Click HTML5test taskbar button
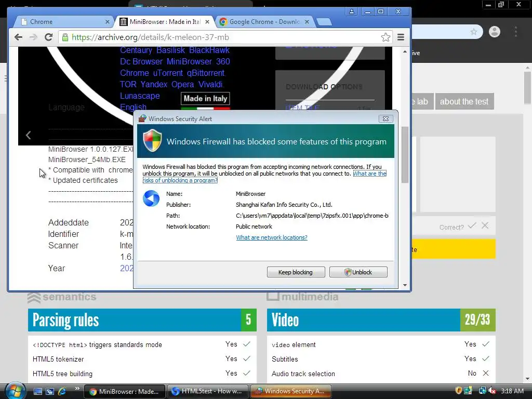This screenshot has width=532, height=399. coord(207,392)
